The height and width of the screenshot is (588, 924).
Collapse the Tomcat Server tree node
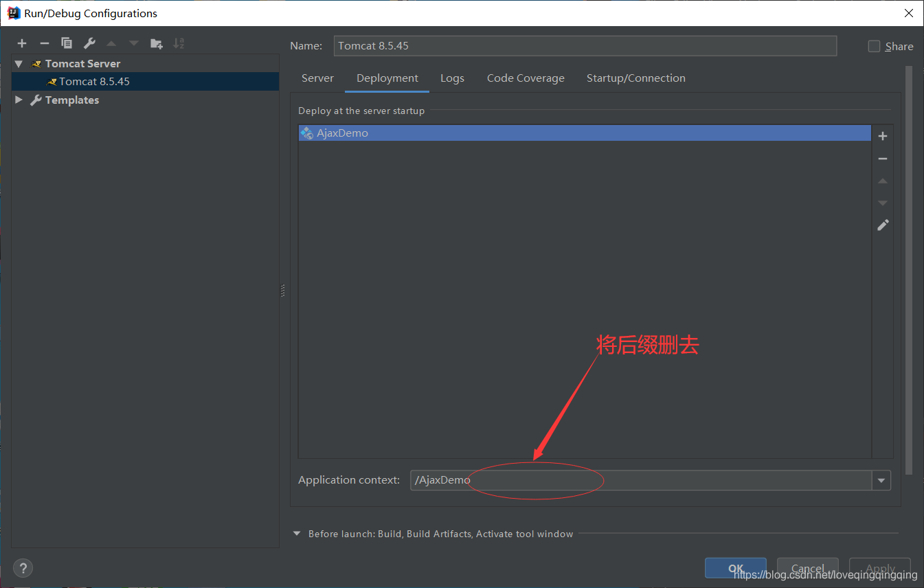coord(19,64)
